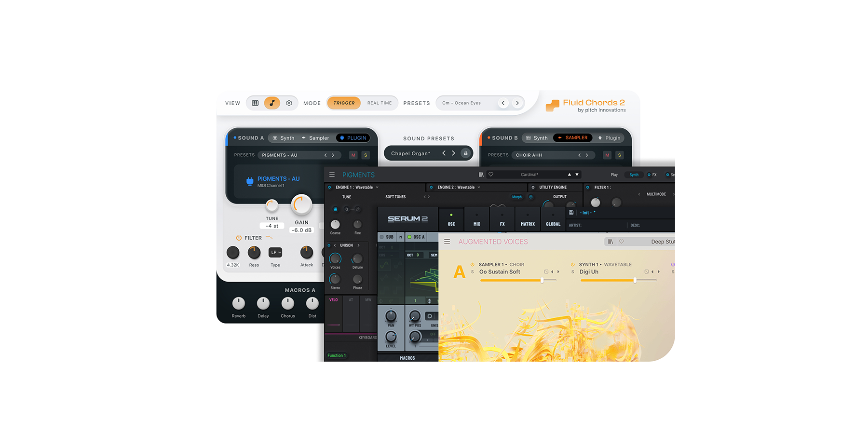Screen dimensions: 868x434
Task: Open the Serum 2 MIX tab
Action: click(x=476, y=219)
